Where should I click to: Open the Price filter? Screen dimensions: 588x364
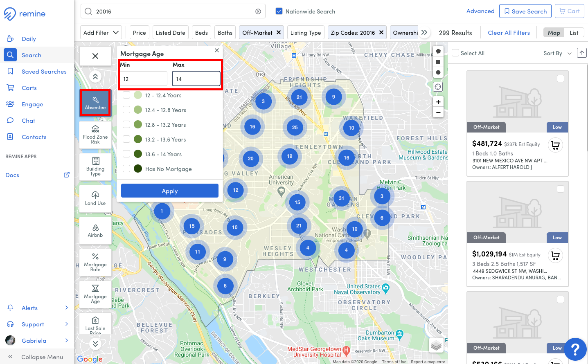[140, 32]
